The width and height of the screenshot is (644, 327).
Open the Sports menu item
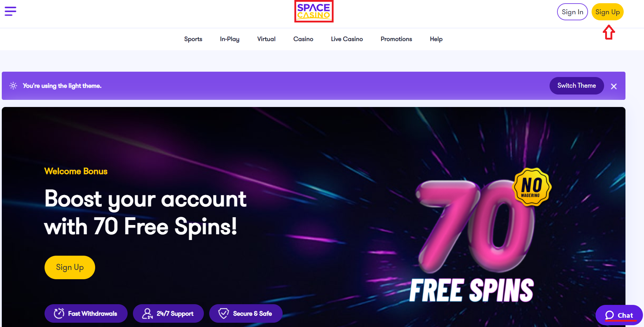pos(193,39)
